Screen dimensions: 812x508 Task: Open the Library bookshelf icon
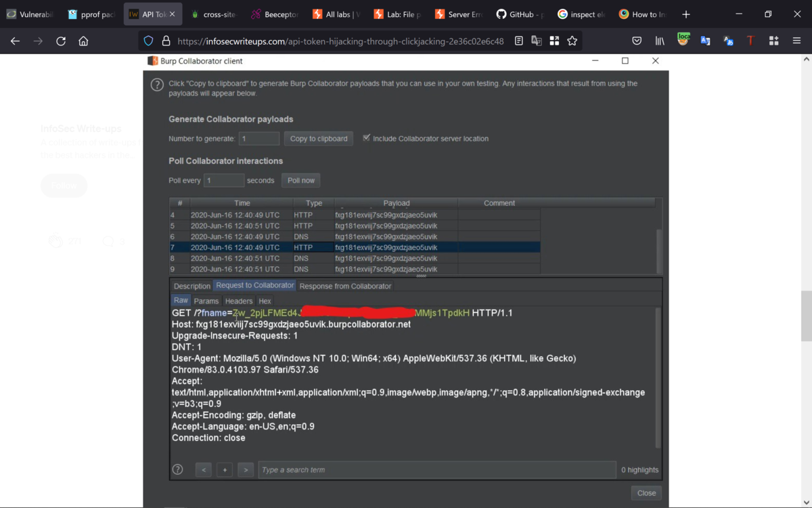660,41
